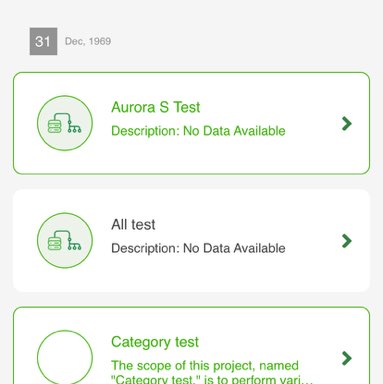The width and height of the screenshot is (383, 384).
Task: Select the Aurora S Test title
Action: (156, 107)
